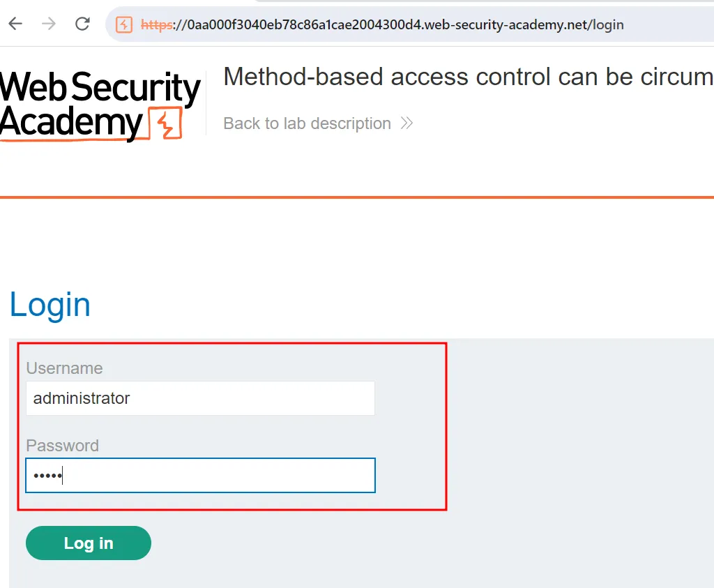Open the site security warning icon

[123, 25]
